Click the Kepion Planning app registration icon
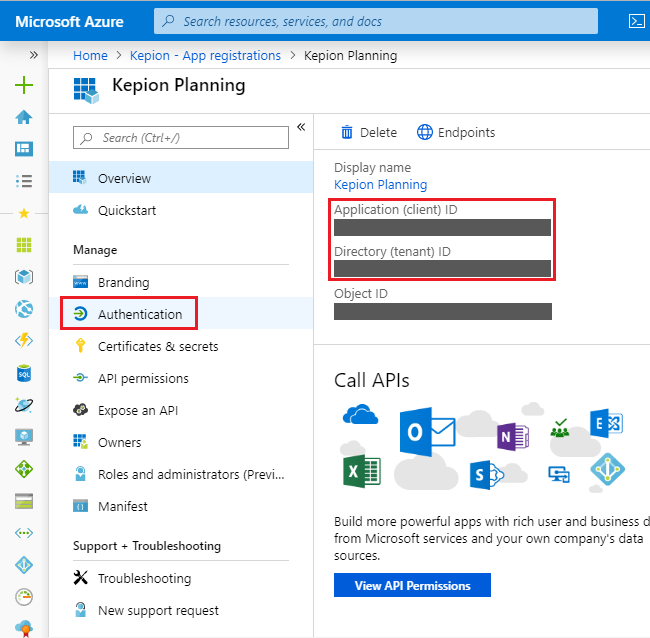This screenshot has height=638, width=650. coord(86,90)
